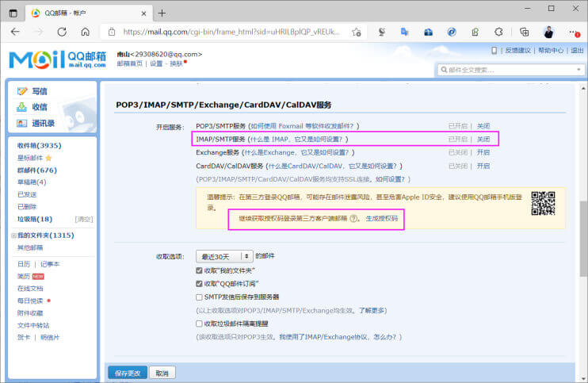
Task: Open 群邮件(676)
Action: (37, 170)
